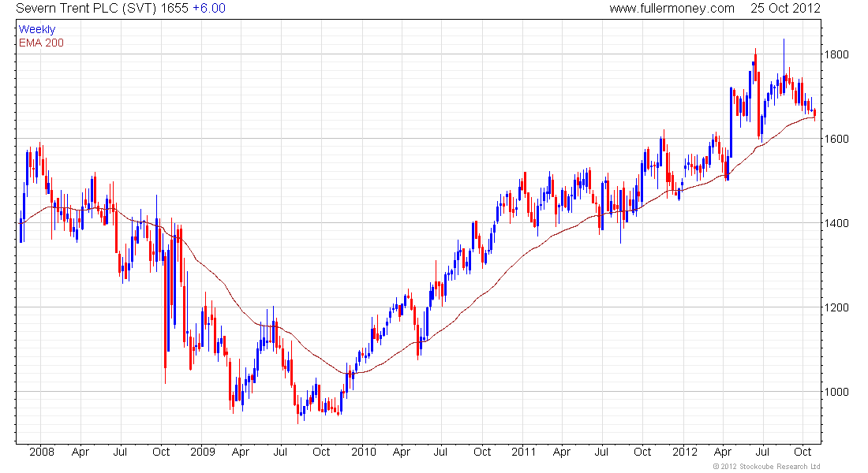Click the 2011 year label on time axis
This screenshot has width=868, height=473.
524,452
